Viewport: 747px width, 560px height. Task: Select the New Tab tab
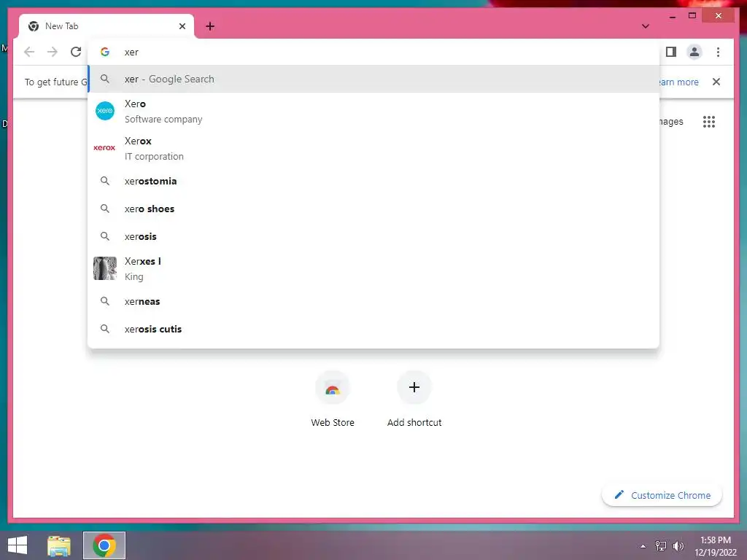click(x=107, y=26)
